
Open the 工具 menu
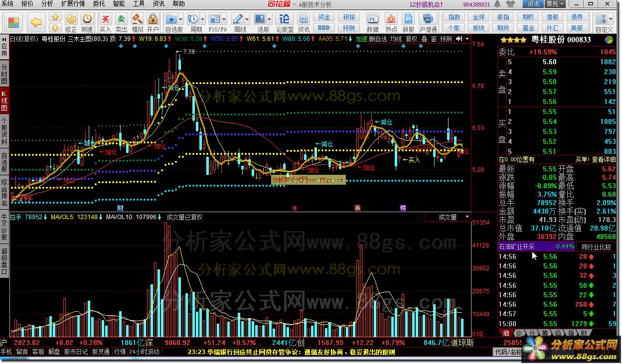(139, 4)
